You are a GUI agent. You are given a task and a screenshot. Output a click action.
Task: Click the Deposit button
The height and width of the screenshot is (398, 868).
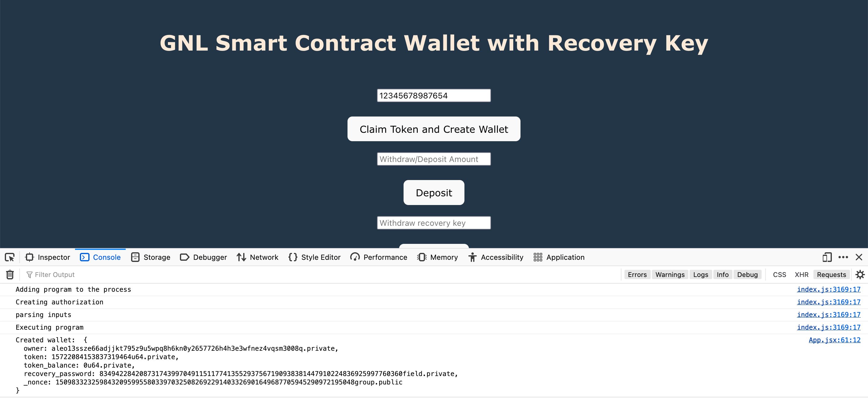(434, 192)
